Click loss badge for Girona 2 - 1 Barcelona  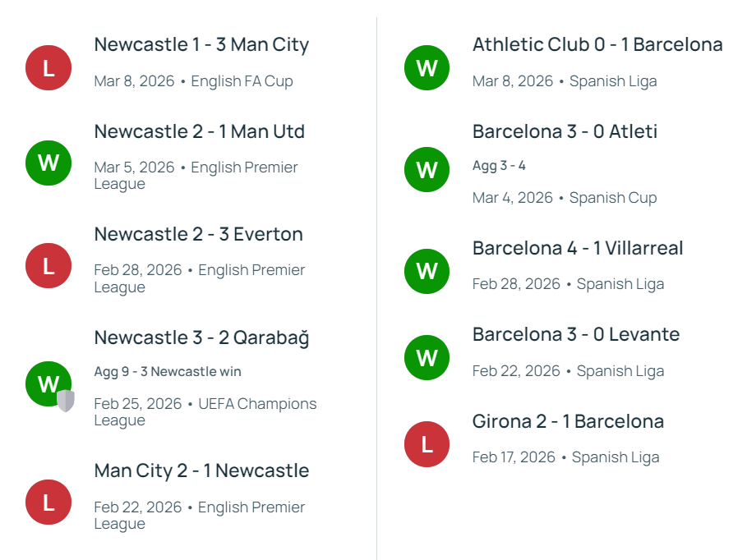[427, 444]
